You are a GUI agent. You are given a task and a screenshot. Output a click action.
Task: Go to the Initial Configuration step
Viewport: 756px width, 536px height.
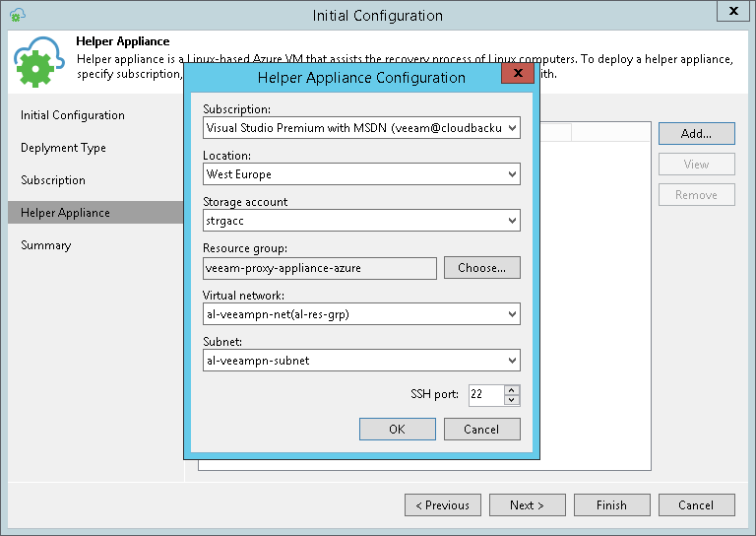point(73,115)
